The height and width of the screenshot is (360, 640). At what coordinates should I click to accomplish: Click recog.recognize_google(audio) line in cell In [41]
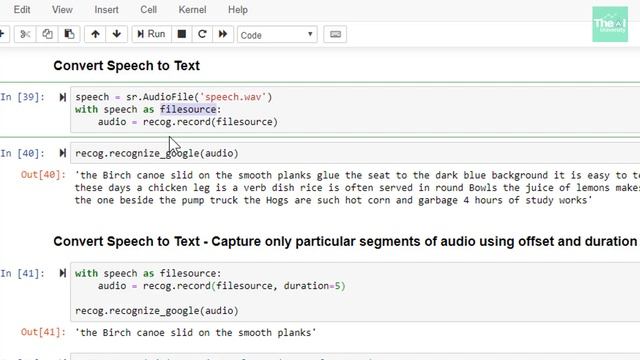157,311
